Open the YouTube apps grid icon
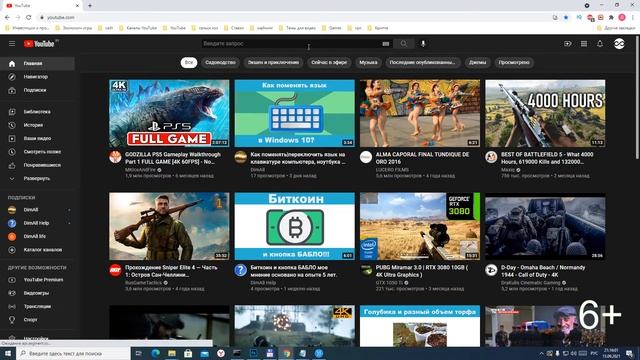The width and height of the screenshot is (640, 360). (584, 44)
